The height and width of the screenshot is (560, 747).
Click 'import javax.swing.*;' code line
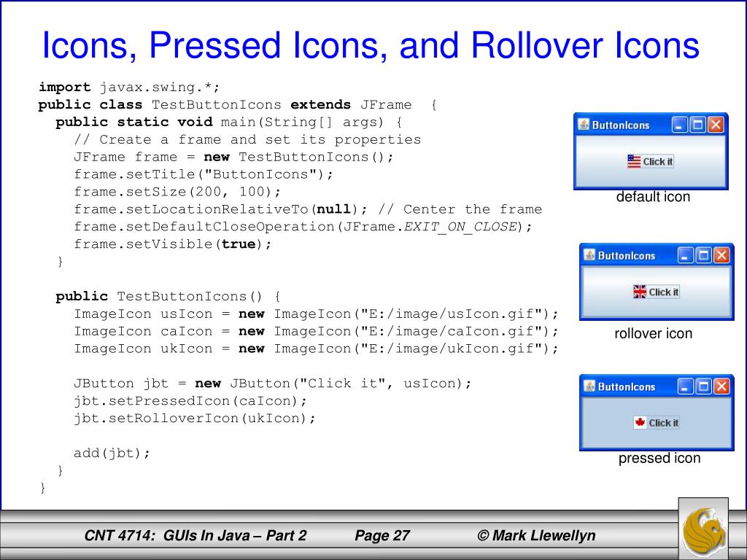click(x=129, y=87)
